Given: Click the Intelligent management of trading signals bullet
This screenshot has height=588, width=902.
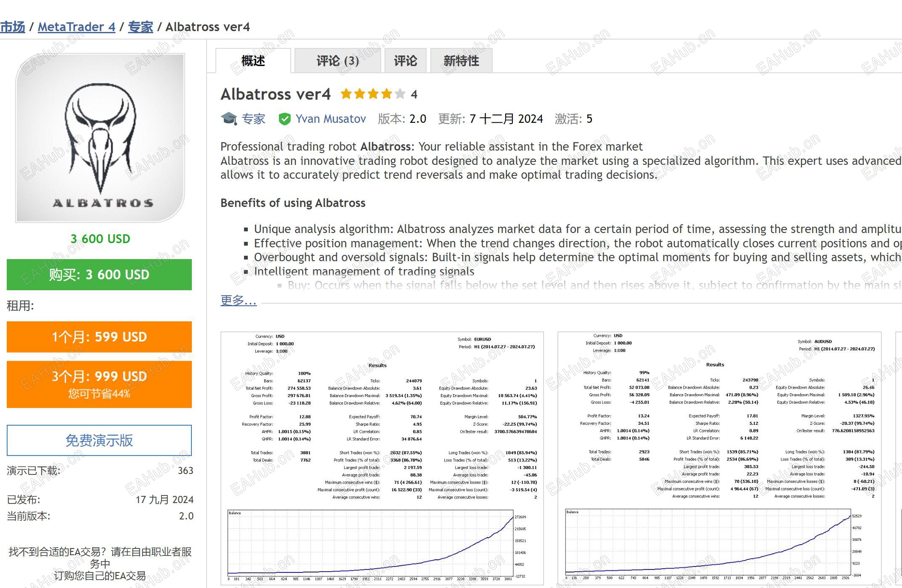Looking at the screenshot, I should (364, 272).
